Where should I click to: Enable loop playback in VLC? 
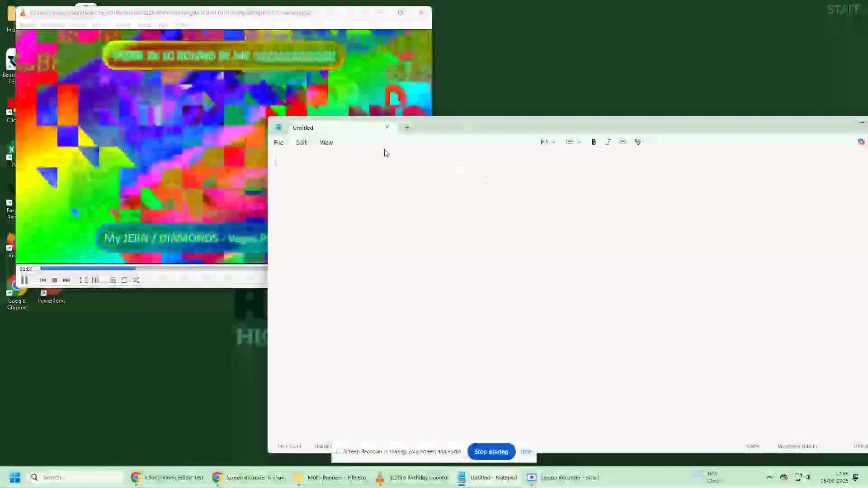click(124, 280)
